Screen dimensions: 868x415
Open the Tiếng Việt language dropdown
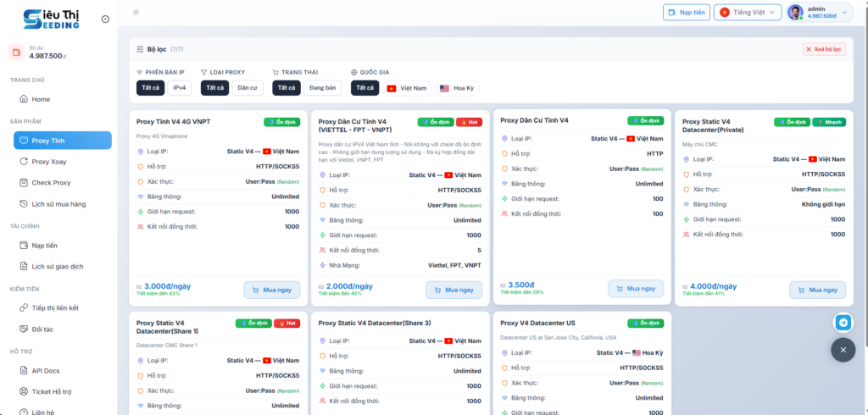pos(748,13)
